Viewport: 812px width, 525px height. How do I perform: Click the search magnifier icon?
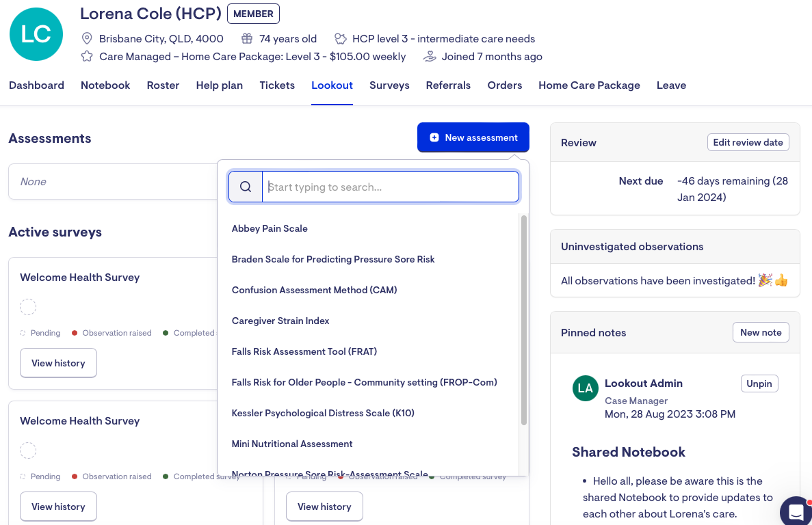tap(246, 187)
